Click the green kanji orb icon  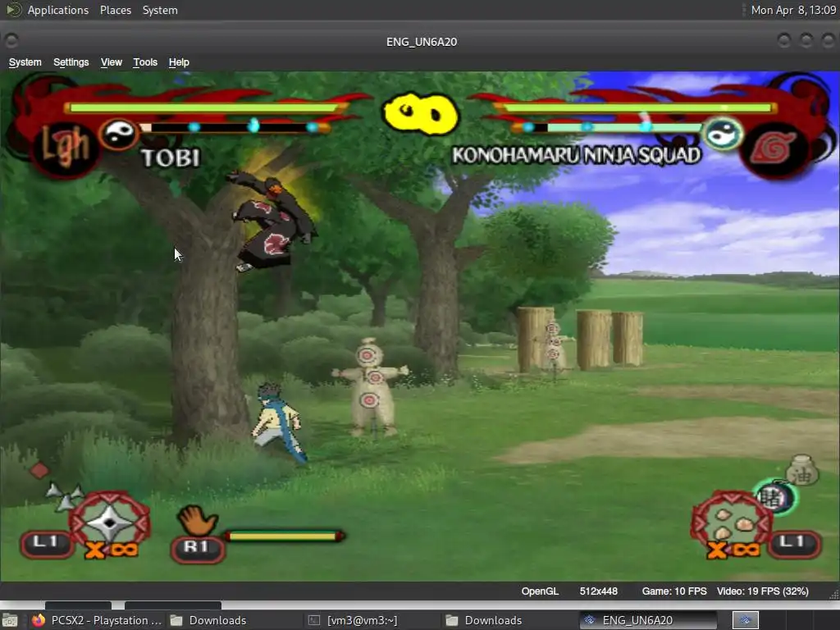tap(774, 497)
